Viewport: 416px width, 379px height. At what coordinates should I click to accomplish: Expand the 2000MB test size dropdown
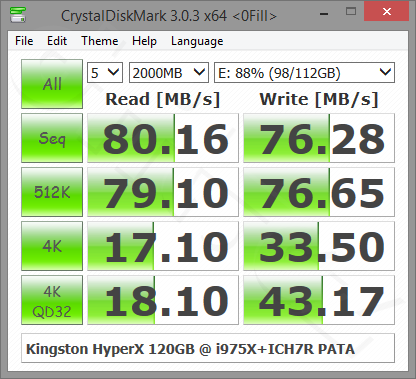(x=169, y=72)
